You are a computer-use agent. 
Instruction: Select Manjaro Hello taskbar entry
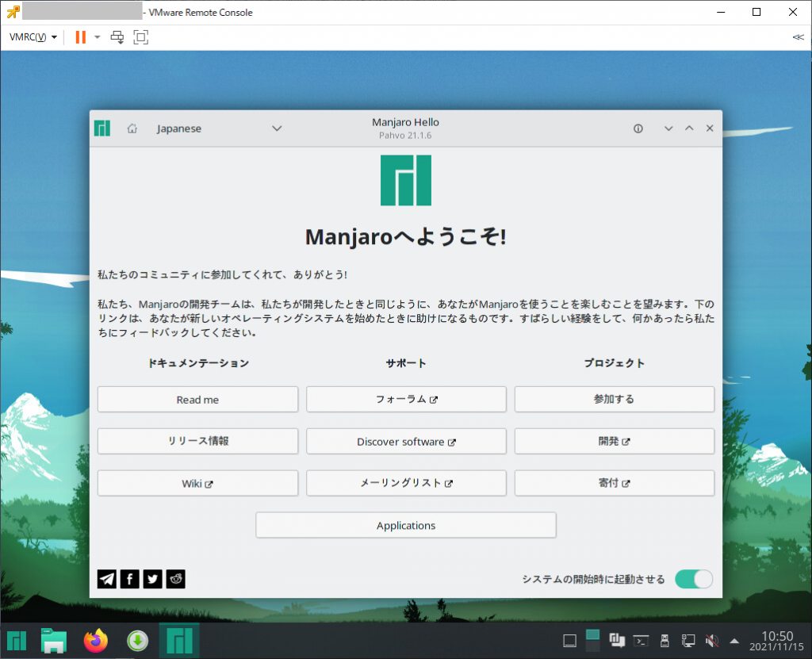coord(179,642)
